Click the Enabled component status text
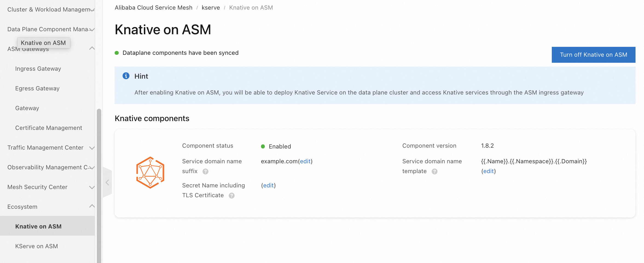The height and width of the screenshot is (263, 644). tap(280, 147)
